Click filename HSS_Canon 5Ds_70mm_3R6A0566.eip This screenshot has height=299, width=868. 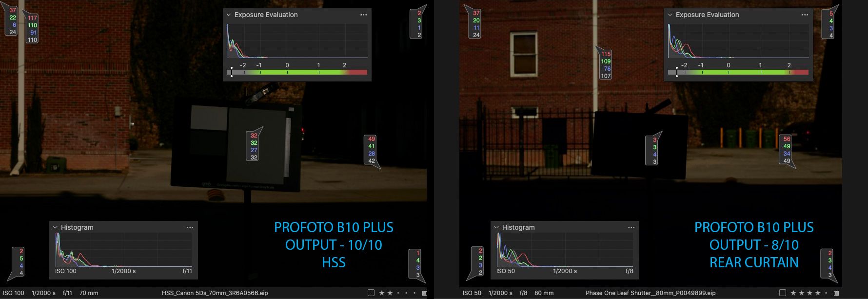(x=215, y=293)
